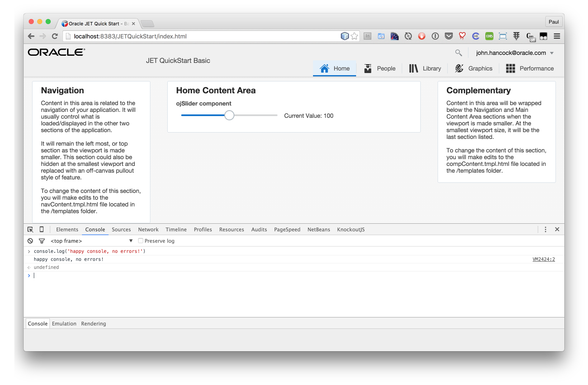Open the Performance navigation tab
The width and height of the screenshot is (588, 385).
(x=530, y=68)
